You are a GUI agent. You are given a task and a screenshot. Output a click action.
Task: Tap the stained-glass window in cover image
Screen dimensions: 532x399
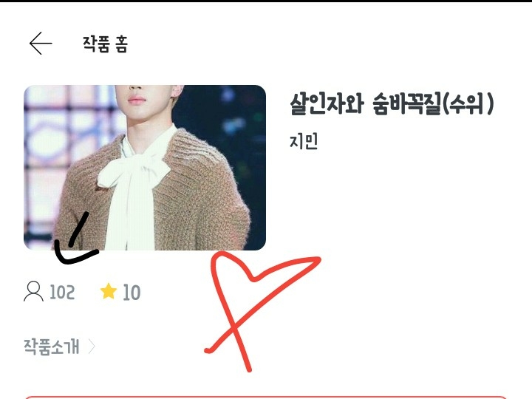coord(51,143)
